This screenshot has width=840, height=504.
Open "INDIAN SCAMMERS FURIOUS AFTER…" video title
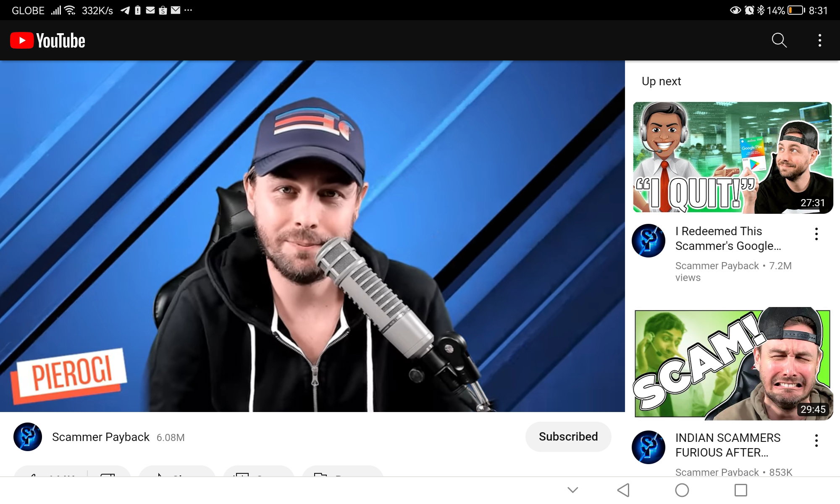(728, 445)
